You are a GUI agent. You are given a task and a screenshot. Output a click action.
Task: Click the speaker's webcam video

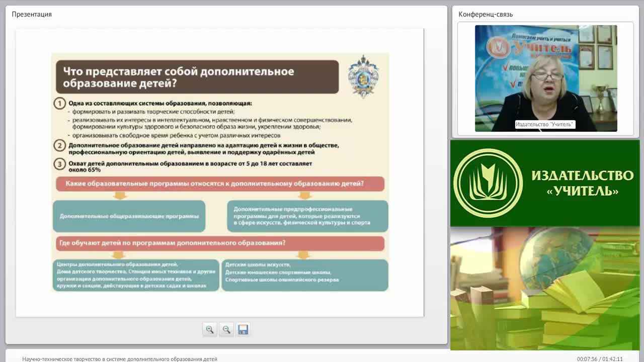[x=546, y=78]
